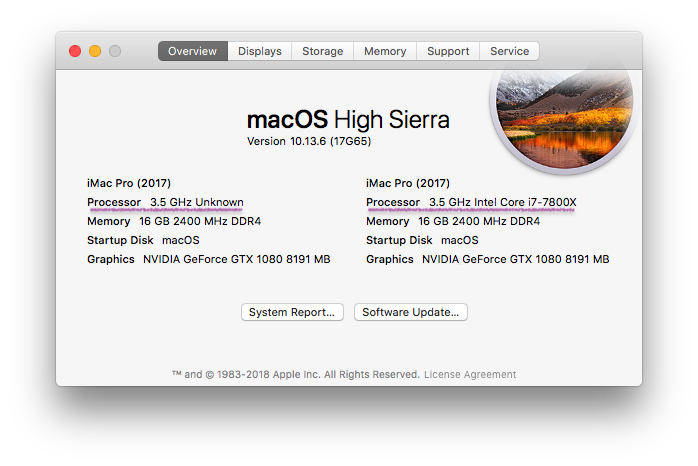
Task: Click the 1983-2018 Apple Inc. copyright text
Action: click(296, 374)
